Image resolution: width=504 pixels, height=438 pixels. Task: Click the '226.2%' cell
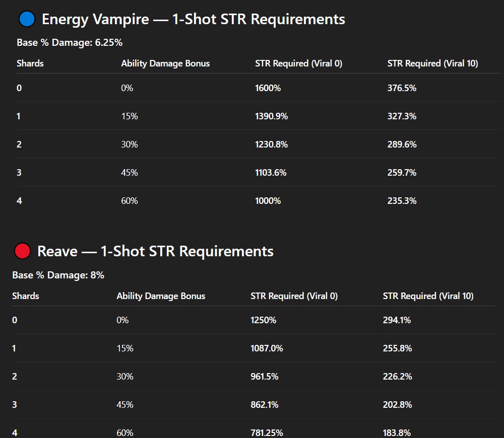click(x=397, y=377)
